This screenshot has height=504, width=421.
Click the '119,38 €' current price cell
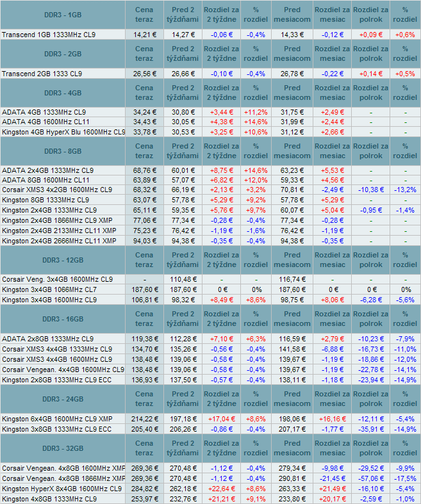click(144, 339)
